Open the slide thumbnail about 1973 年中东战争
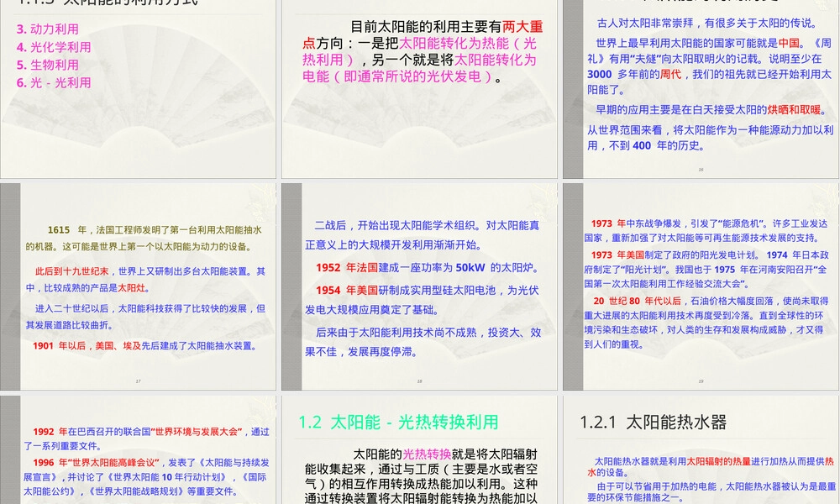The width and height of the screenshot is (840, 504). point(701,286)
